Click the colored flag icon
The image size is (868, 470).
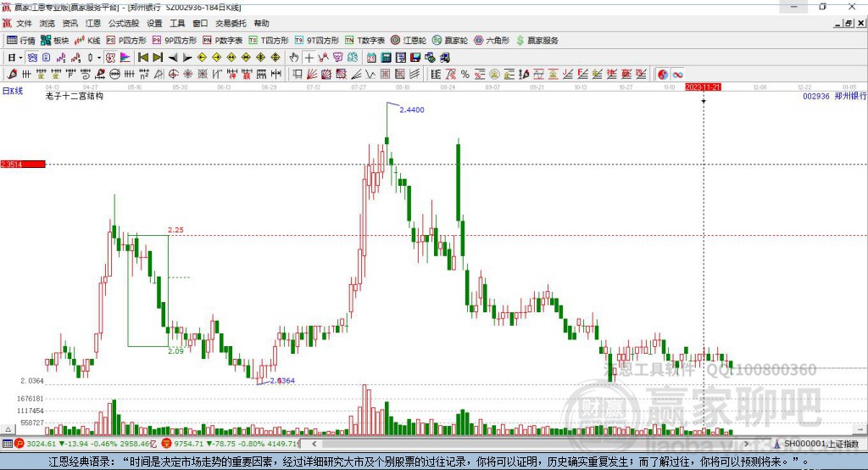125,57
